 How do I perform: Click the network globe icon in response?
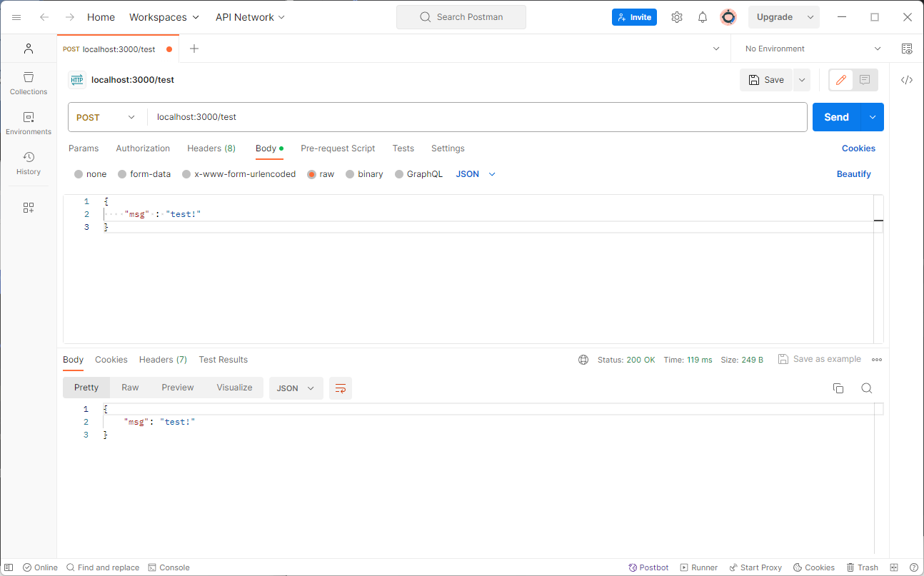pos(583,360)
